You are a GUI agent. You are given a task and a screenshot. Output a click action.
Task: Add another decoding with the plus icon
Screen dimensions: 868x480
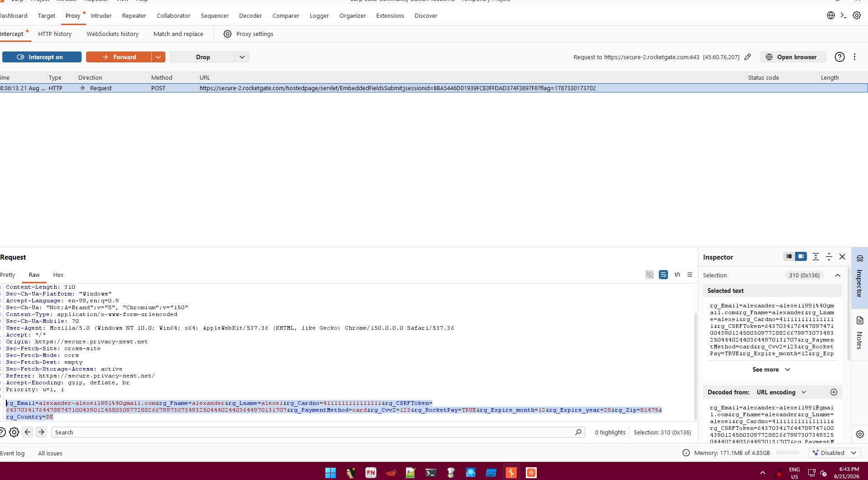[x=834, y=392]
